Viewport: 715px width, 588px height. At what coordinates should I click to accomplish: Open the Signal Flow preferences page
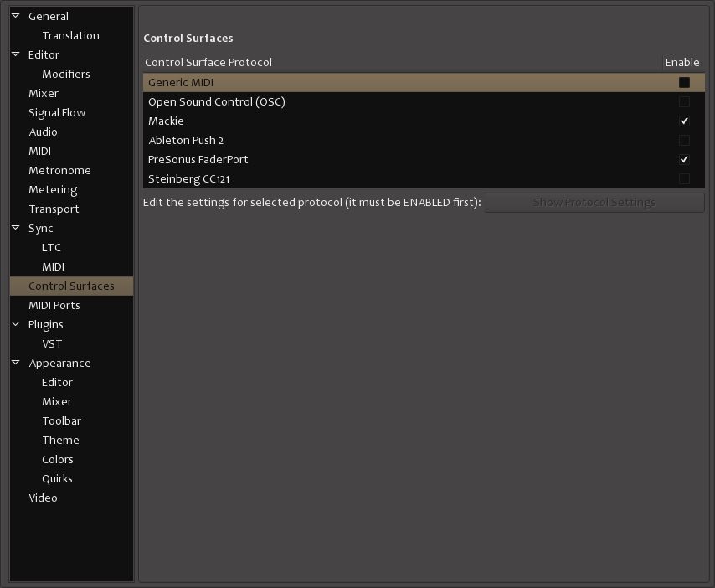(x=57, y=112)
